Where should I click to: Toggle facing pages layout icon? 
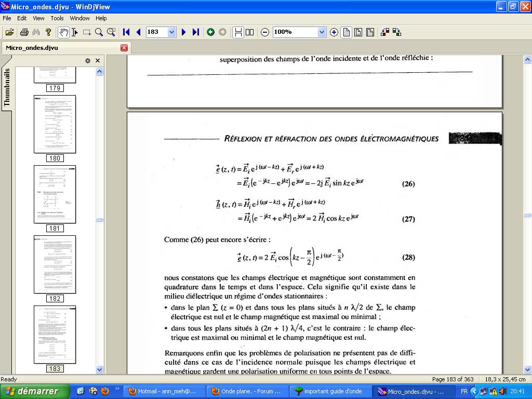pos(250,32)
